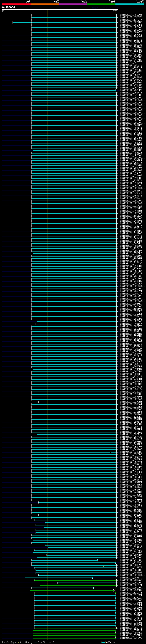Click the UniRef100_Q1PPX3 label
The image size is (146, 644).
pyautogui.click(x=131, y=567)
